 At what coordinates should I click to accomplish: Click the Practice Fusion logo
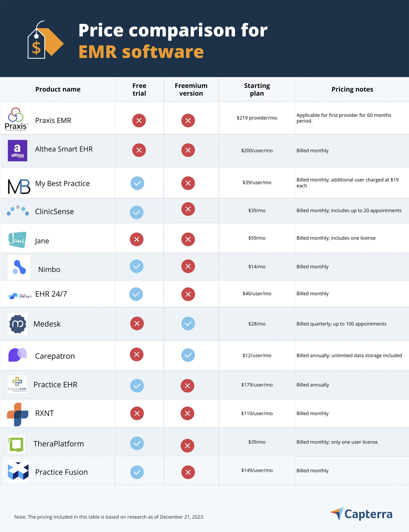pyautogui.click(x=18, y=471)
